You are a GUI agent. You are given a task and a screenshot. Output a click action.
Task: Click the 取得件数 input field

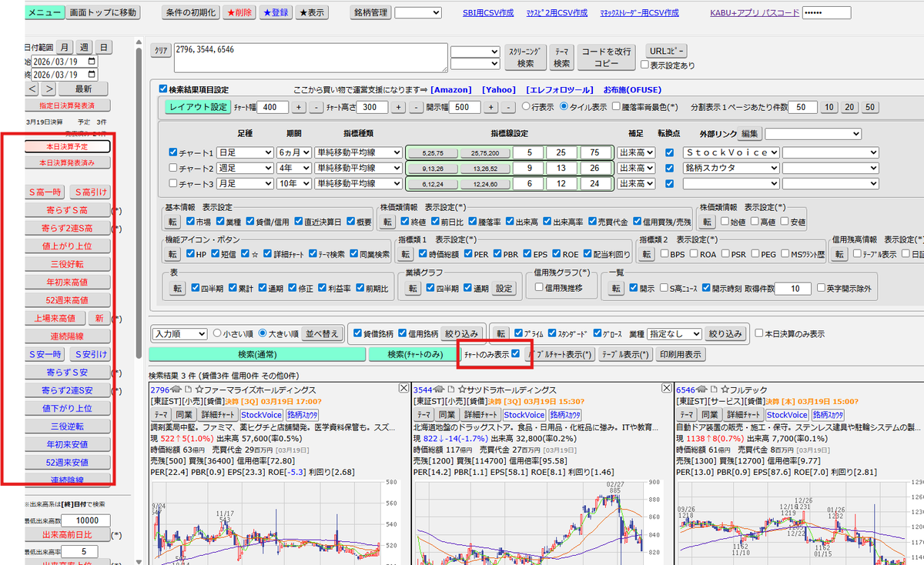pyautogui.click(x=792, y=289)
